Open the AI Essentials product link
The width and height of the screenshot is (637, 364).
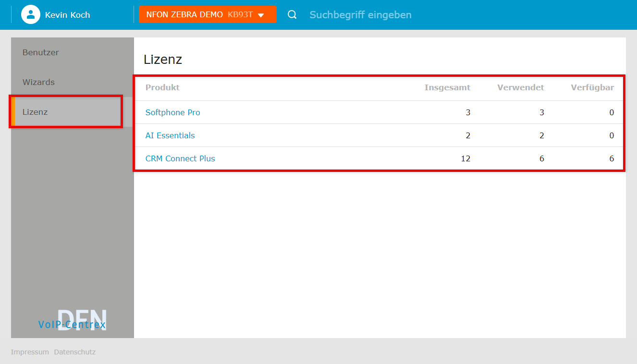[x=170, y=135]
